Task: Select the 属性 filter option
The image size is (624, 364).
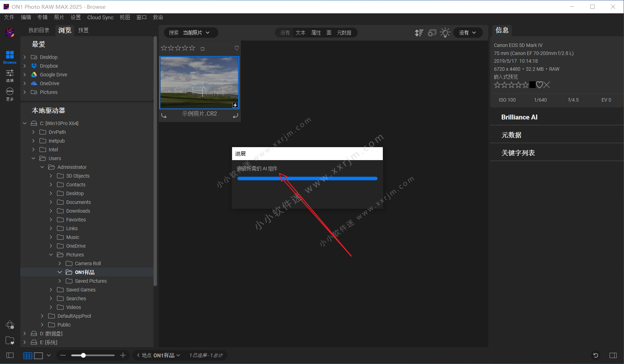Action: (x=316, y=33)
